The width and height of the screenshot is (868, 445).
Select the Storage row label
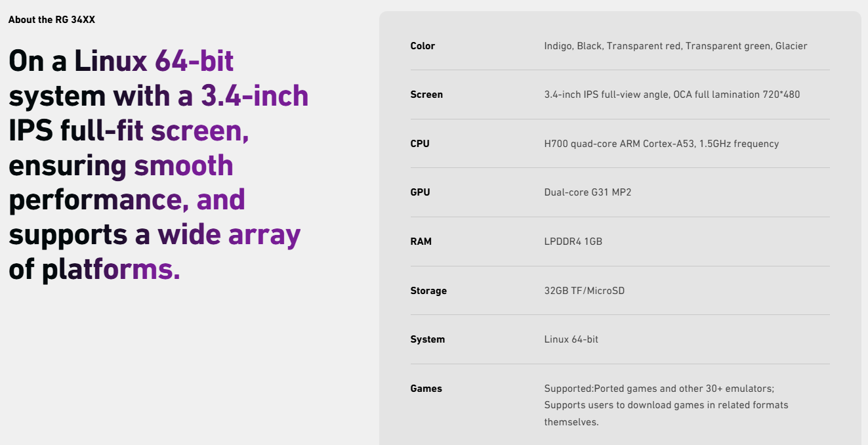(428, 291)
